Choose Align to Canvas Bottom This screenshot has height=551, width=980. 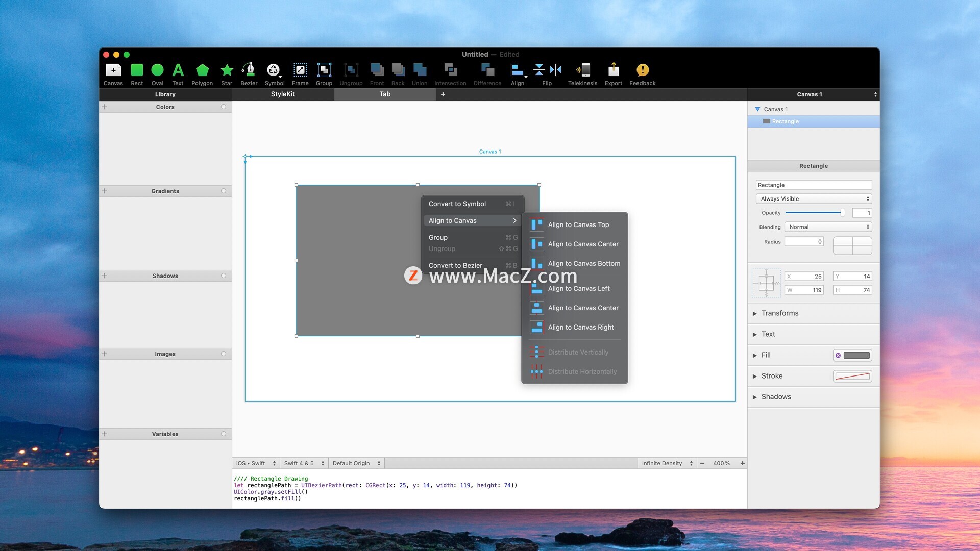(575, 263)
